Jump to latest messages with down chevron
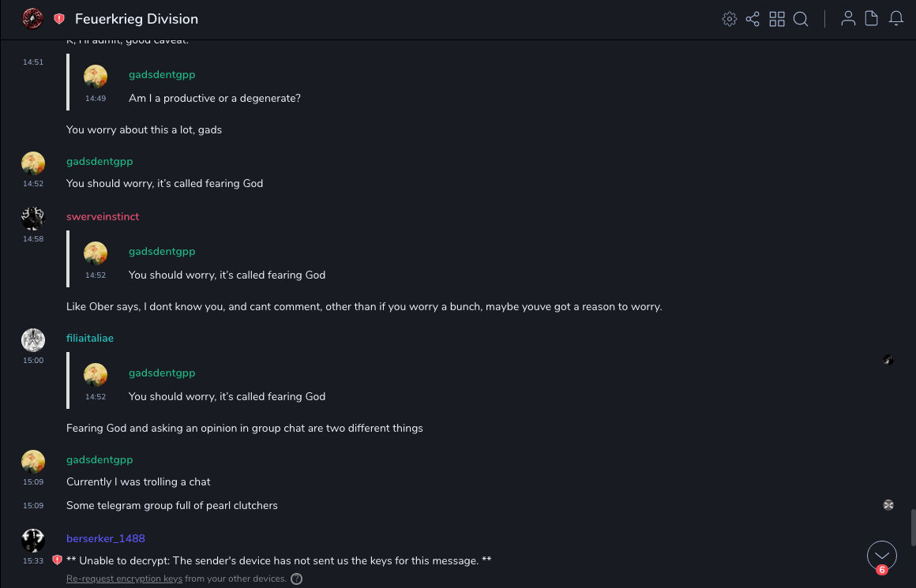Screen dimensions: 916x588 881,556
